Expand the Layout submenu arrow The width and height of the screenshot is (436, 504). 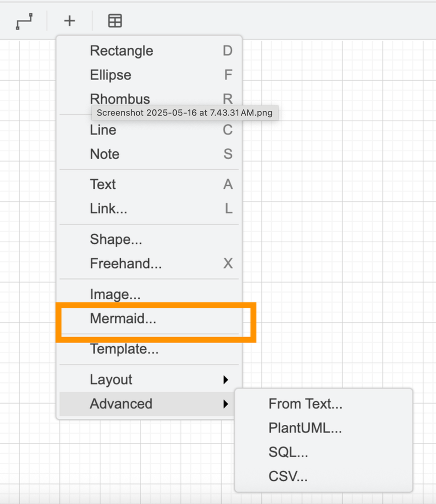226,379
